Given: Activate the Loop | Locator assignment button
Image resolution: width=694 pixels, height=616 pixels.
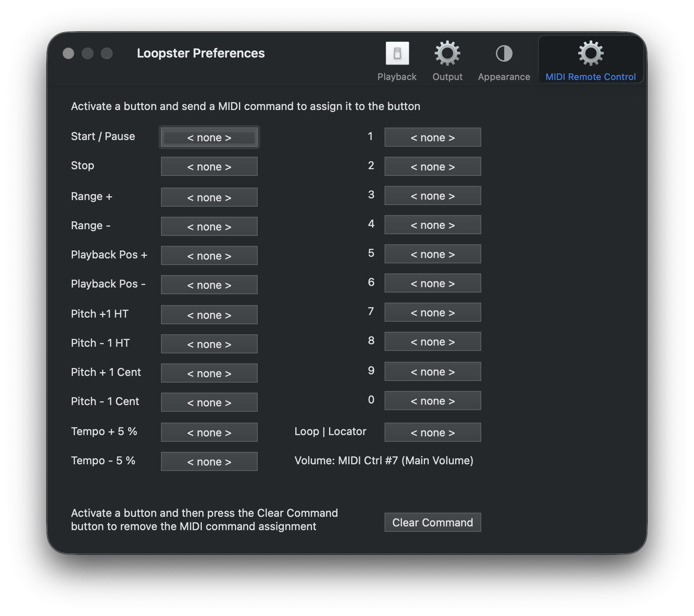Looking at the screenshot, I should (x=433, y=432).
